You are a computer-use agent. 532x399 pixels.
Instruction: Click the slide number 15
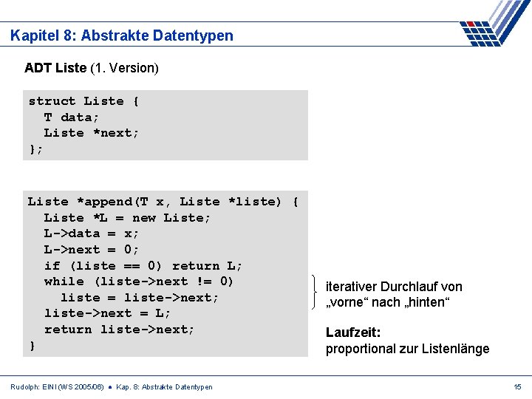(517, 387)
